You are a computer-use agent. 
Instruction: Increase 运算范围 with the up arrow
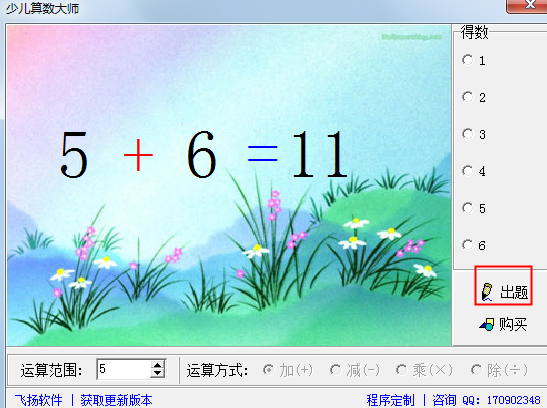coord(158,365)
